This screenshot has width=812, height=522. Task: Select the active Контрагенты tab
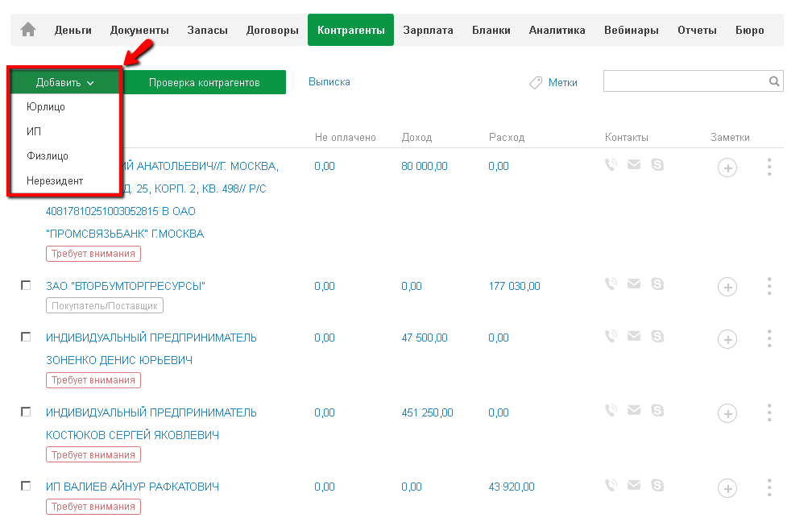tap(350, 30)
